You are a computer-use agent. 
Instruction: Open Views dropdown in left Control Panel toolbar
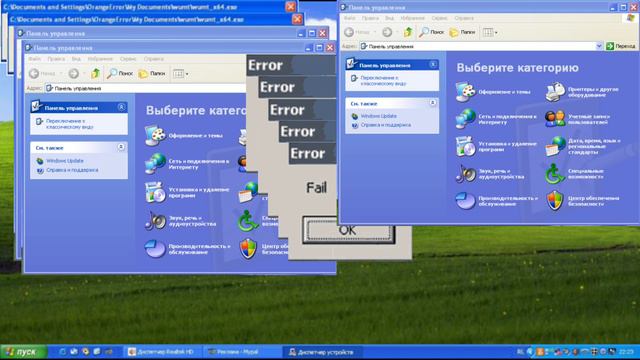(x=180, y=73)
